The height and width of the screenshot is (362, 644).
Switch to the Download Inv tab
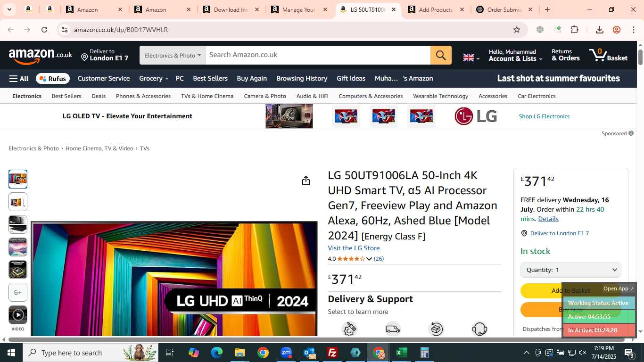click(x=231, y=9)
